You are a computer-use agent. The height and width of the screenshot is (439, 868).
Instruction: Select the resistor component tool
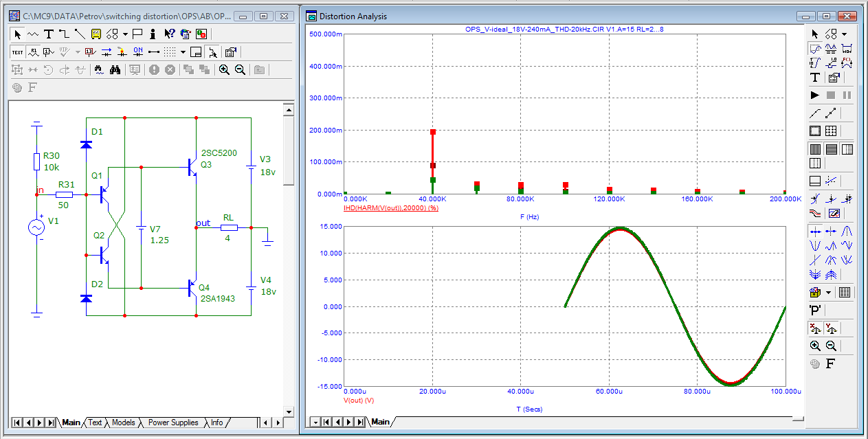click(x=33, y=34)
